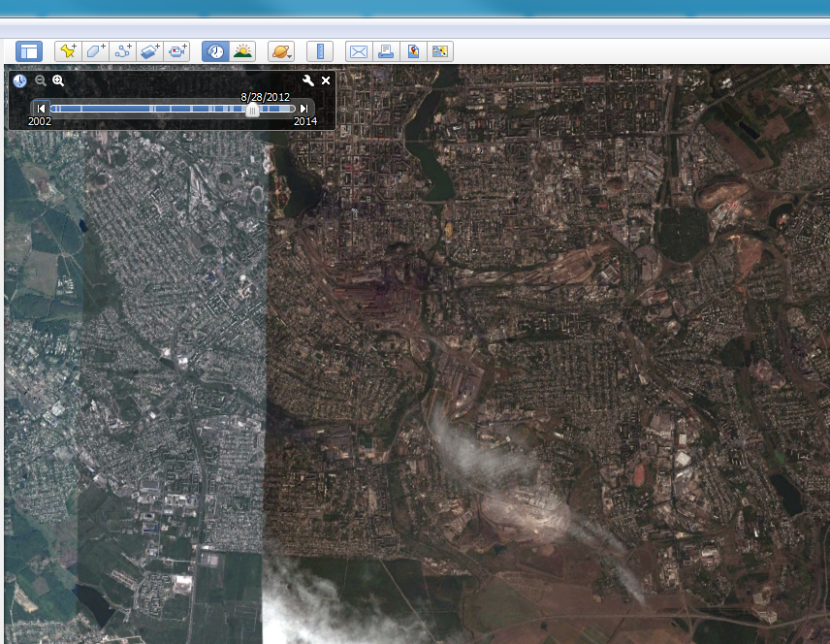Click the Save Image icon
Screen dimensions: 830x644
click(x=440, y=51)
